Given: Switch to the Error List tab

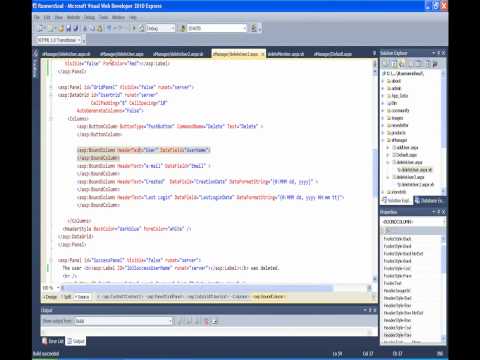Looking at the screenshot, I should 53,341.
